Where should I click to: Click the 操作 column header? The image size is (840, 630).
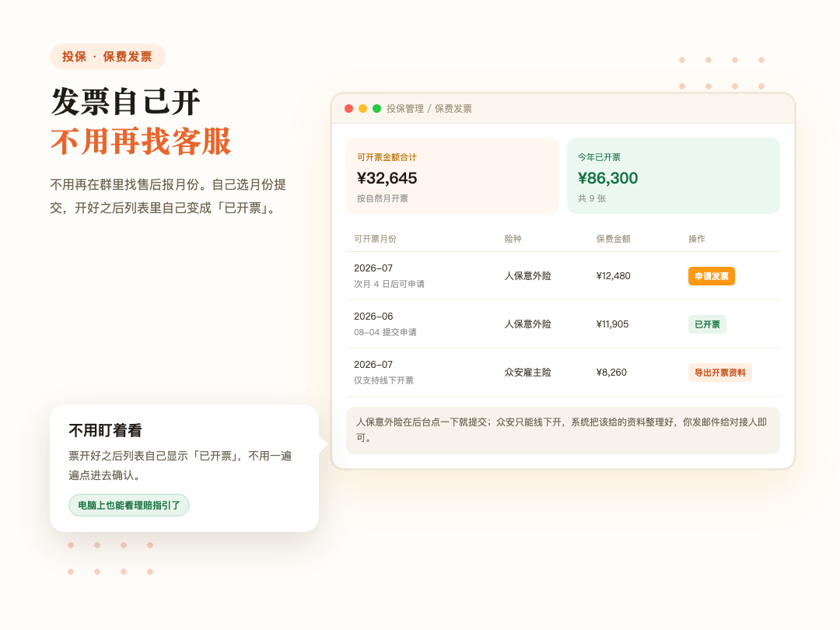click(696, 239)
